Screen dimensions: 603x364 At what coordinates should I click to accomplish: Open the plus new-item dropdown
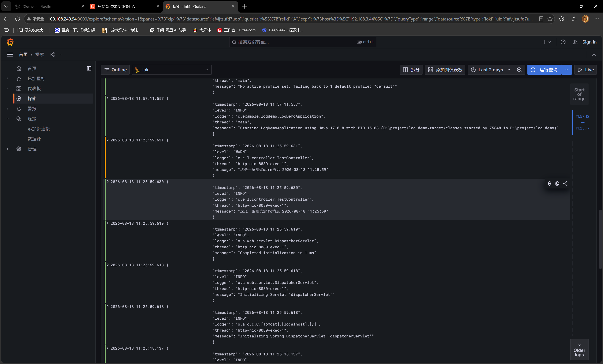(546, 42)
